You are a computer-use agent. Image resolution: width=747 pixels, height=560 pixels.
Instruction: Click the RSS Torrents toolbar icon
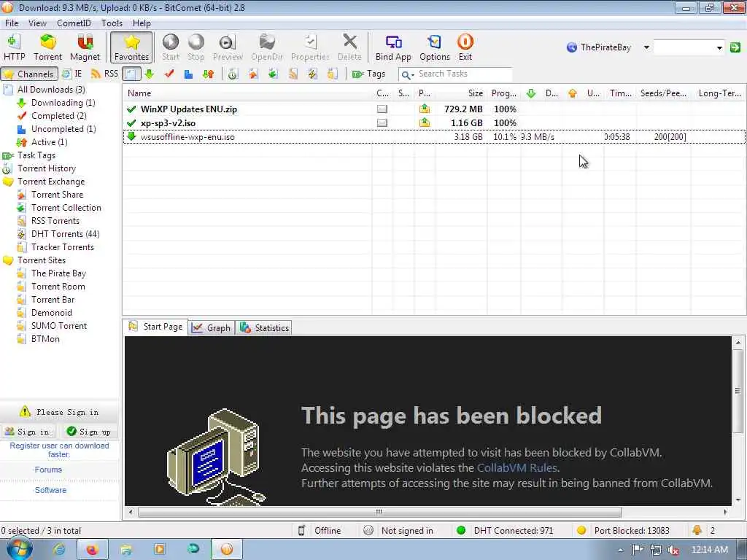tap(293, 74)
